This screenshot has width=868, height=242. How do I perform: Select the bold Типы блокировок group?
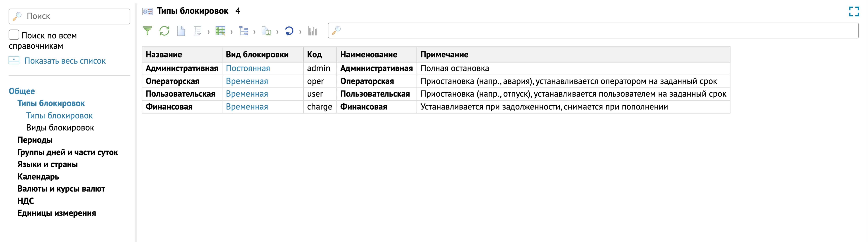[51, 103]
